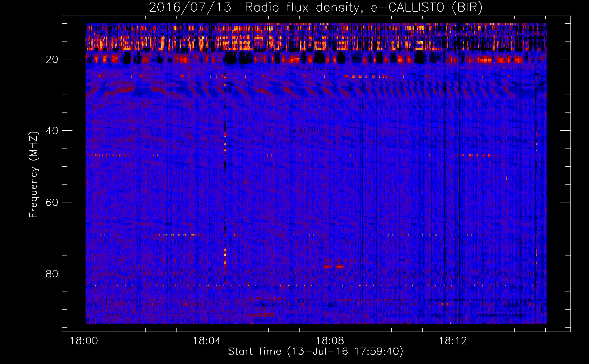The height and width of the screenshot is (364, 589).
Task: Click the '40' frequency tick label
Action: (52, 131)
